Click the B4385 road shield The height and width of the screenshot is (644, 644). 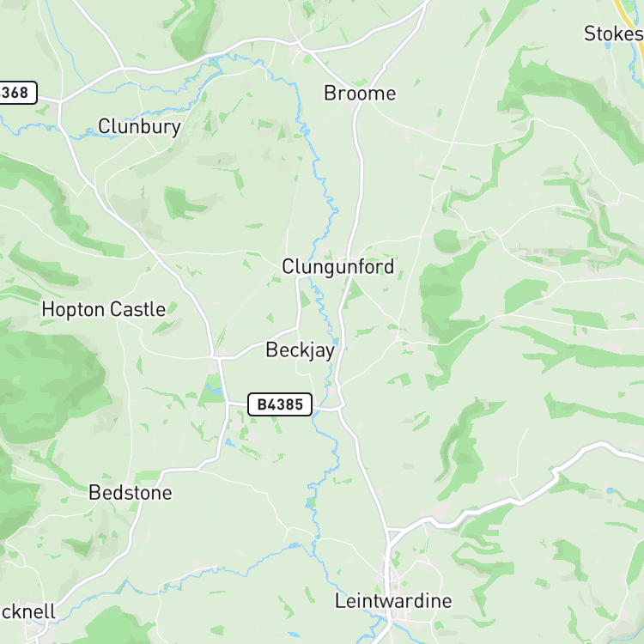(x=280, y=404)
